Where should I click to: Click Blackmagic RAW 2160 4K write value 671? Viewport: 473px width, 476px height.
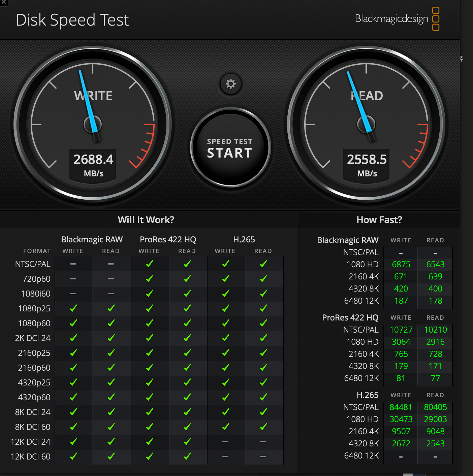tap(401, 277)
